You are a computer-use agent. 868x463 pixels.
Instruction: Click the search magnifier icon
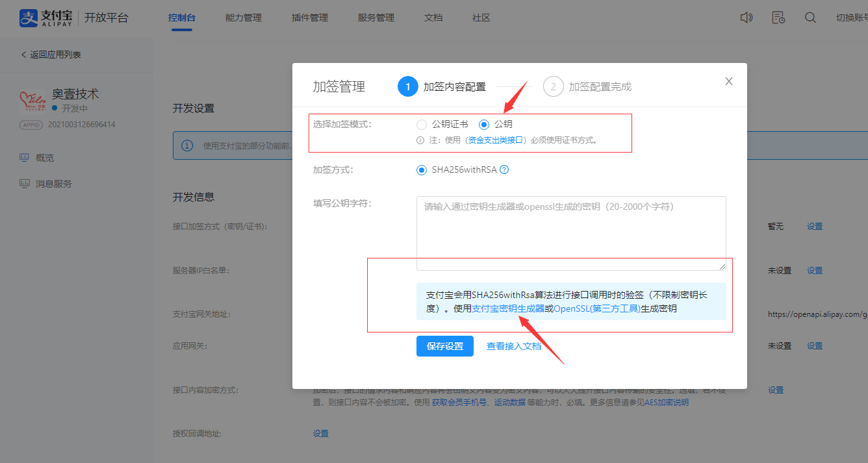[810, 18]
